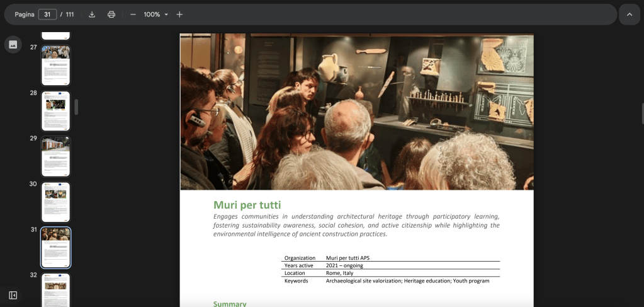Collapse the toolbar with the up chevron
The height and width of the screenshot is (307, 644).
(630, 14)
